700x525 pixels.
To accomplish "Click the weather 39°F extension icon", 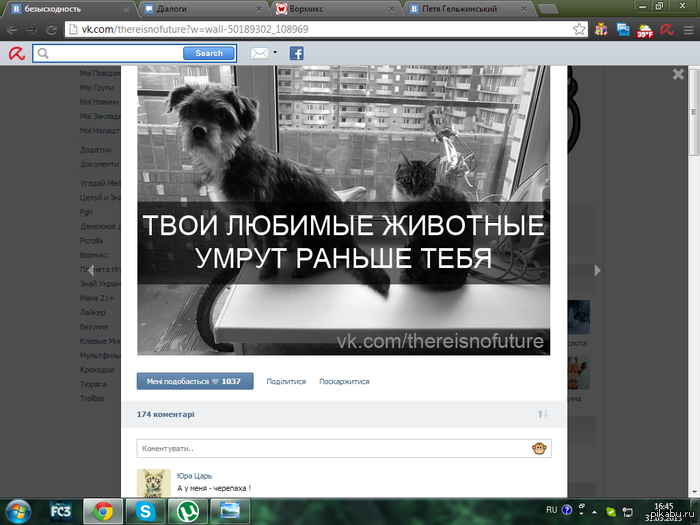I will click(x=645, y=30).
